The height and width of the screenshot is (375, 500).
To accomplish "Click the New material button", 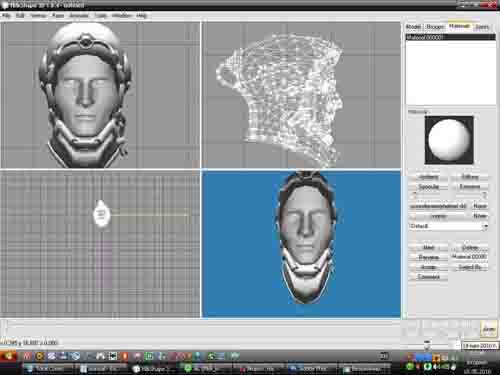I will pos(429,248).
